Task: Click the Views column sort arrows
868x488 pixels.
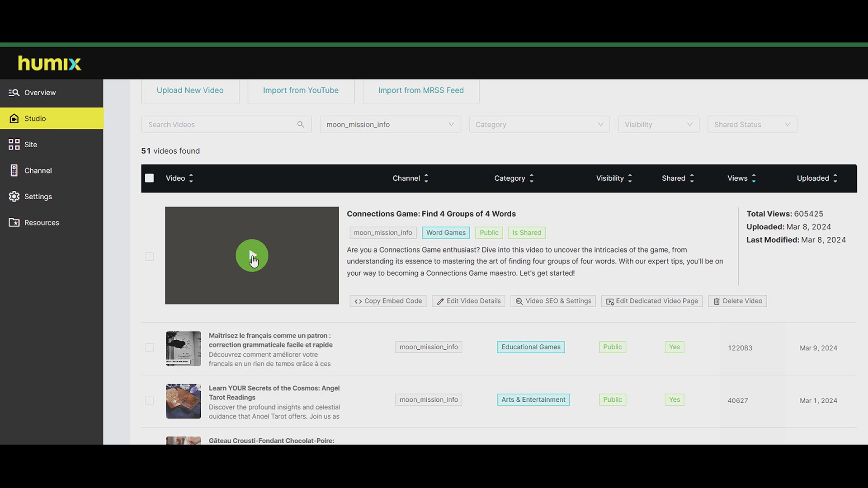Action: [x=754, y=178]
